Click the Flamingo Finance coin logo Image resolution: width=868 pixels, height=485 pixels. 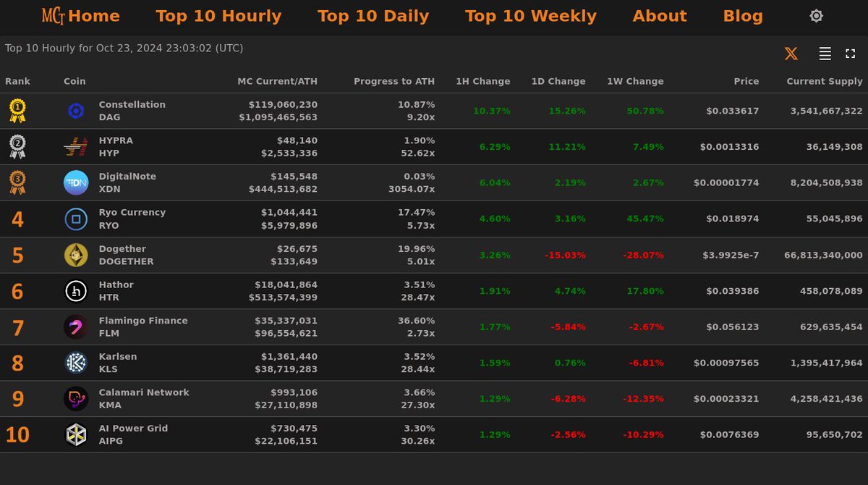(x=76, y=327)
